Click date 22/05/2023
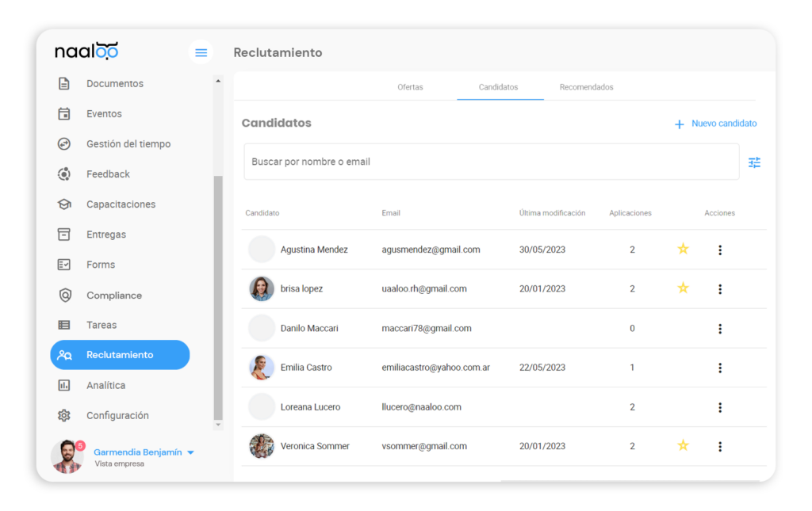 (542, 368)
